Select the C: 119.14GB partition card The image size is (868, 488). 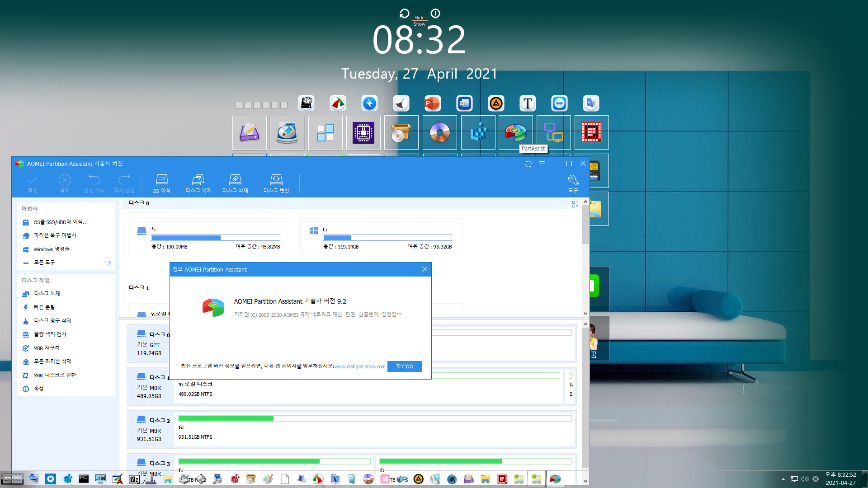click(381, 236)
